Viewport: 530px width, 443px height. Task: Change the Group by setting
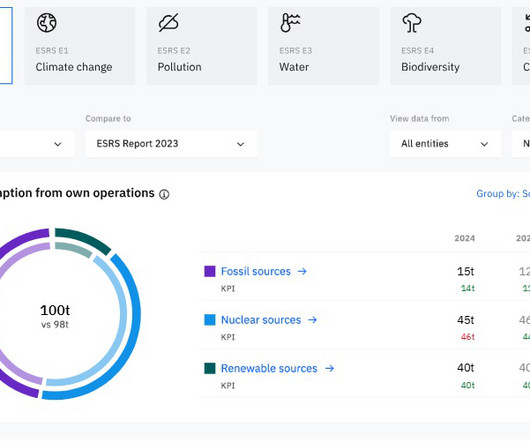503,194
